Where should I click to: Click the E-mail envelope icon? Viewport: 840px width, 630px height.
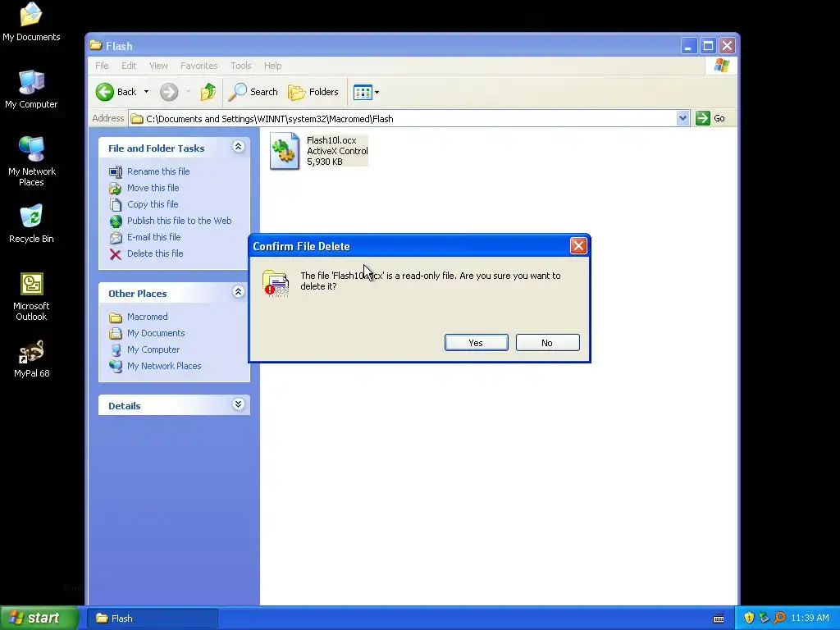click(x=116, y=238)
